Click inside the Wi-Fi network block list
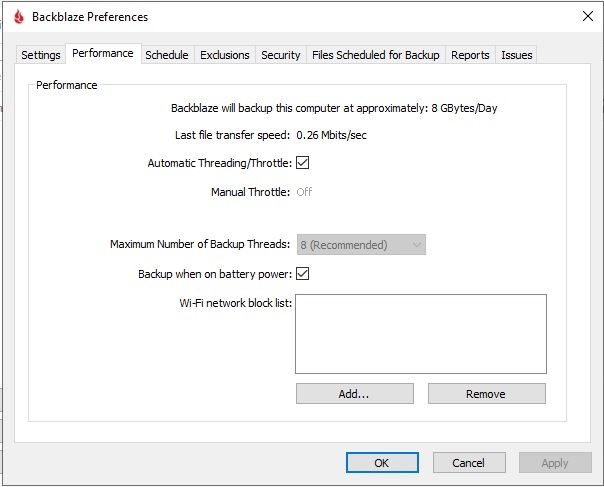This screenshot has width=604, height=487. tap(421, 334)
